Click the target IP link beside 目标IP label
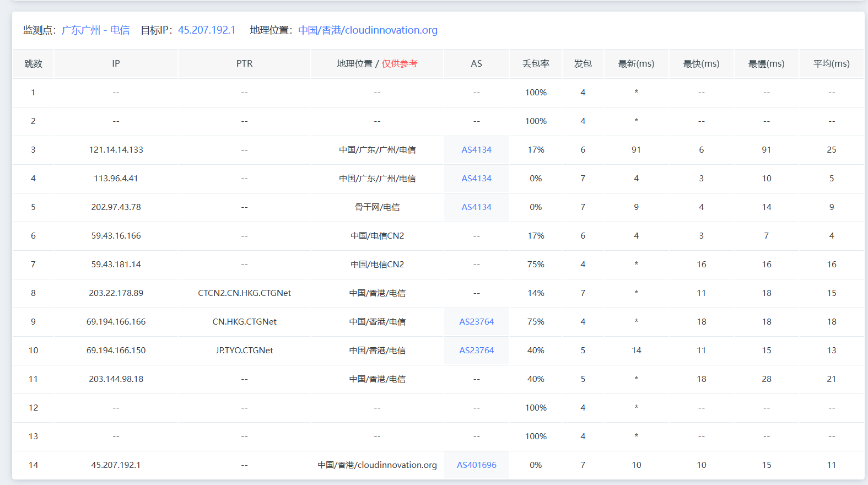 [x=207, y=30]
